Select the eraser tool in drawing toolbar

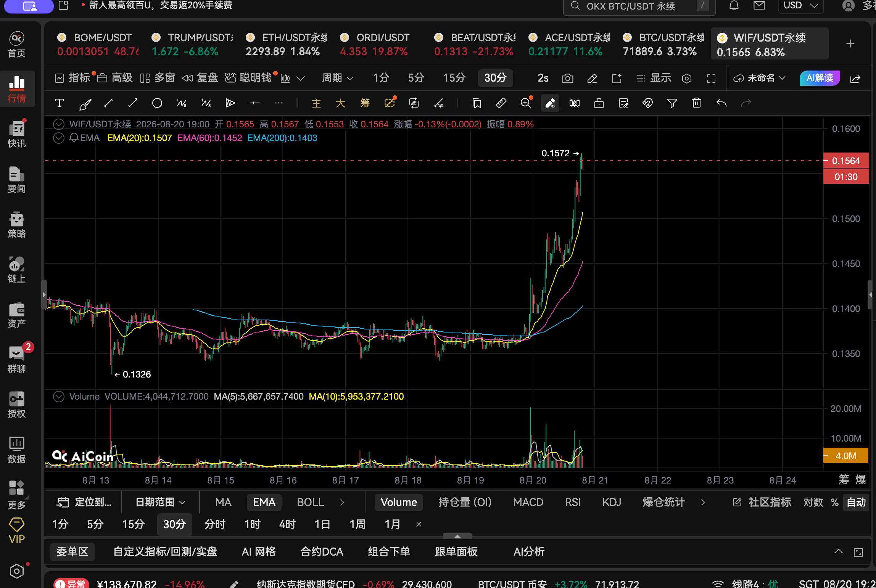(x=550, y=103)
